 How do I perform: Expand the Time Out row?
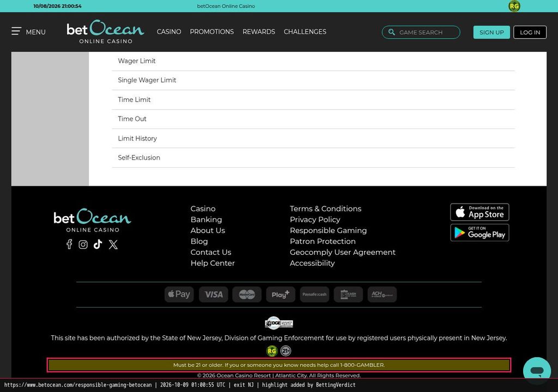[x=313, y=119]
